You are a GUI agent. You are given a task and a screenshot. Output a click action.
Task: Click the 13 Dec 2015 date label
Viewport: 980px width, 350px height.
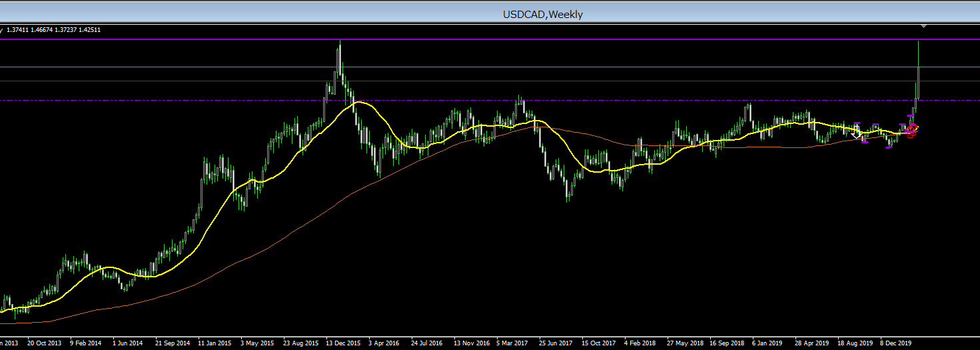343,343
